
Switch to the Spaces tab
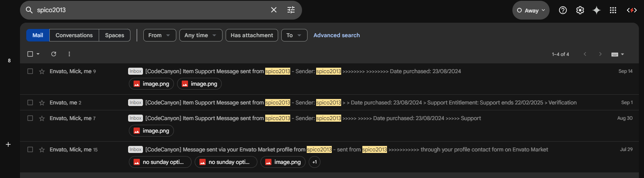point(114,35)
